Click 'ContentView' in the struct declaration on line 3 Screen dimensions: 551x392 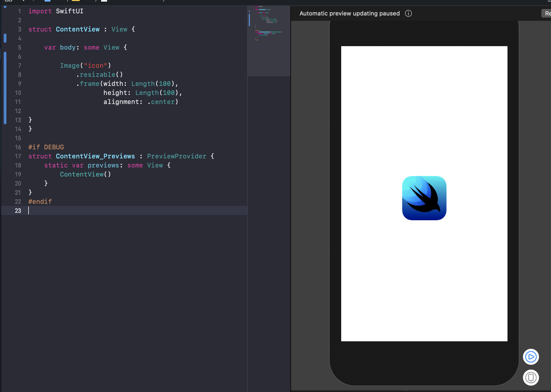(x=78, y=29)
